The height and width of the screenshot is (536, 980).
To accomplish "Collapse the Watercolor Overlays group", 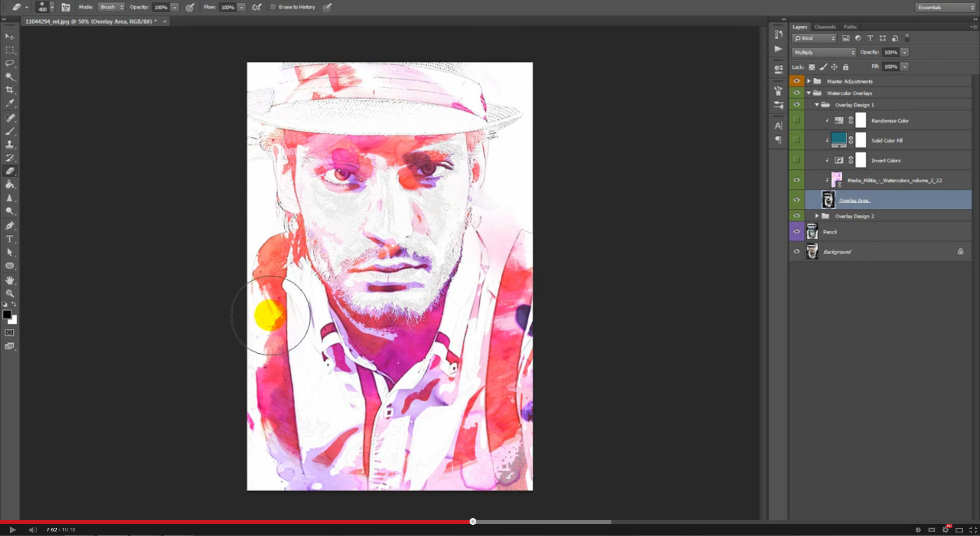I will pyautogui.click(x=808, y=93).
